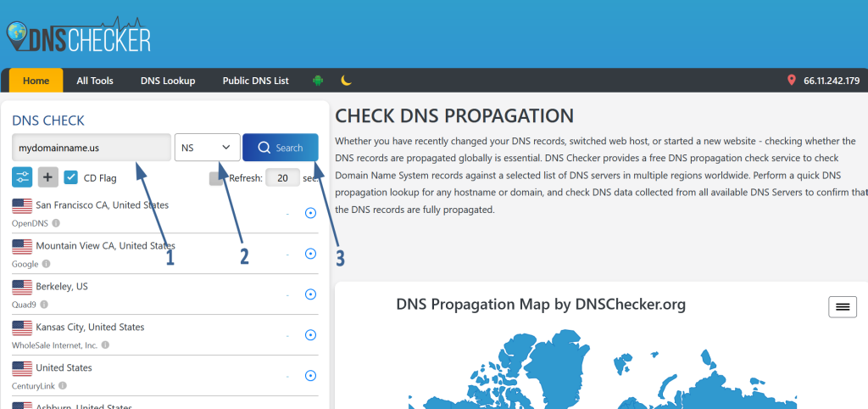Click the DNS Checker logo
The height and width of the screenshot is (409, 868).
coord(79,36)
